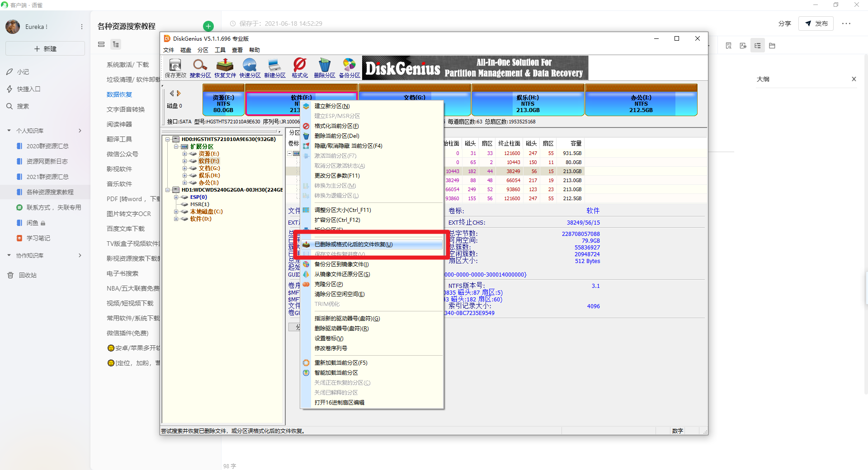Select 办公(I:) in the disk tree

208,183
